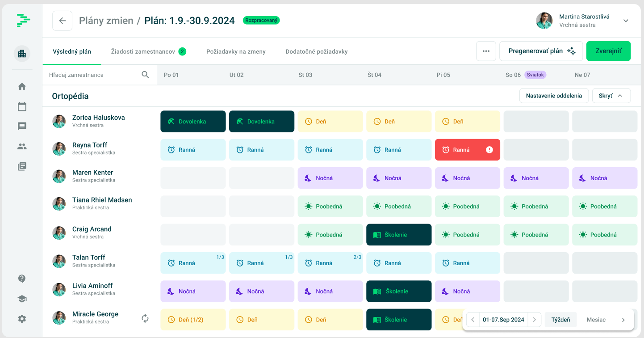644x338 pixels.
Task: Switch view to Týždeň
Action: [560, 320]
